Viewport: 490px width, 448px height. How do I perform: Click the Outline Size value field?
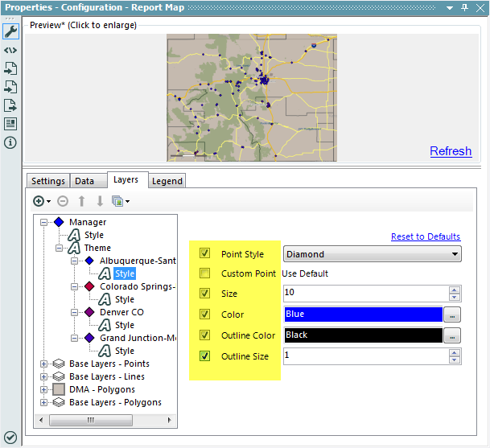coord(366,356)
